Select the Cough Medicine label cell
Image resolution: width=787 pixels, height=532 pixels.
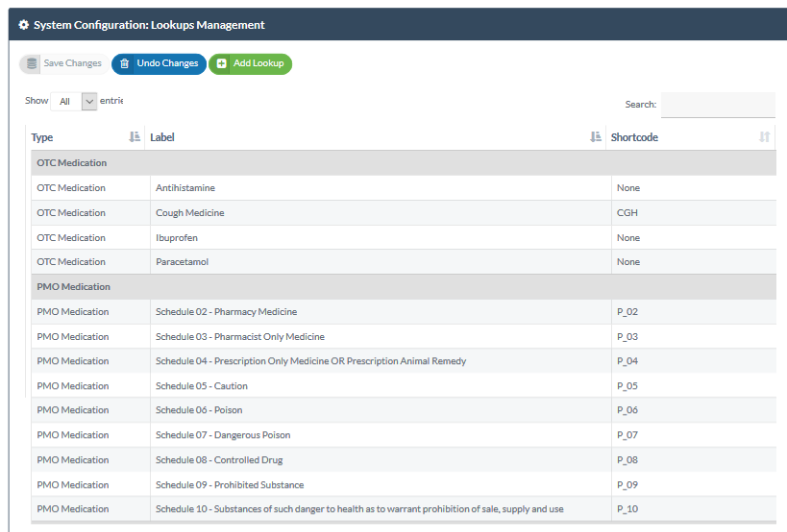(x=189, y=213)
